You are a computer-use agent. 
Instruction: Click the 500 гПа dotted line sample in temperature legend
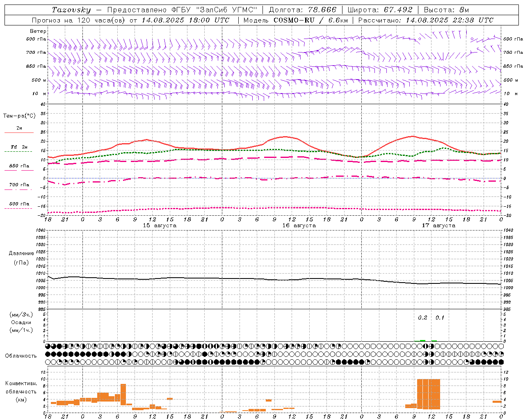tap(18, 208)
